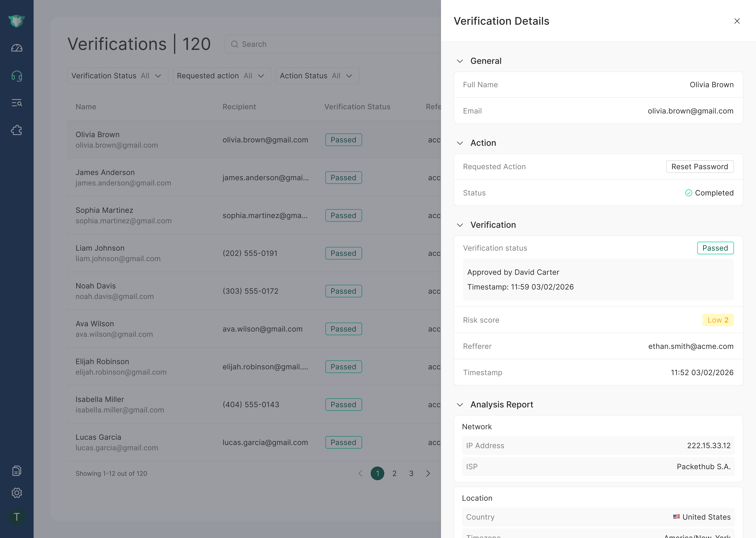Select page 2 in pagination
This screenshot has height=538, width=756.
click(394, 473)
